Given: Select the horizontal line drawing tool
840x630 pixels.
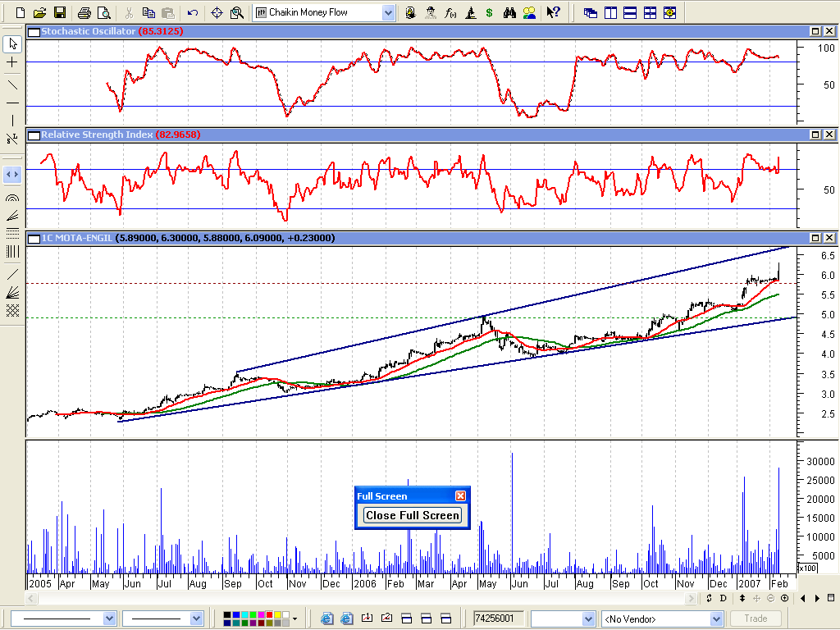Looking at the screenshot, I should pyautogui.click(x=12, y=103).
